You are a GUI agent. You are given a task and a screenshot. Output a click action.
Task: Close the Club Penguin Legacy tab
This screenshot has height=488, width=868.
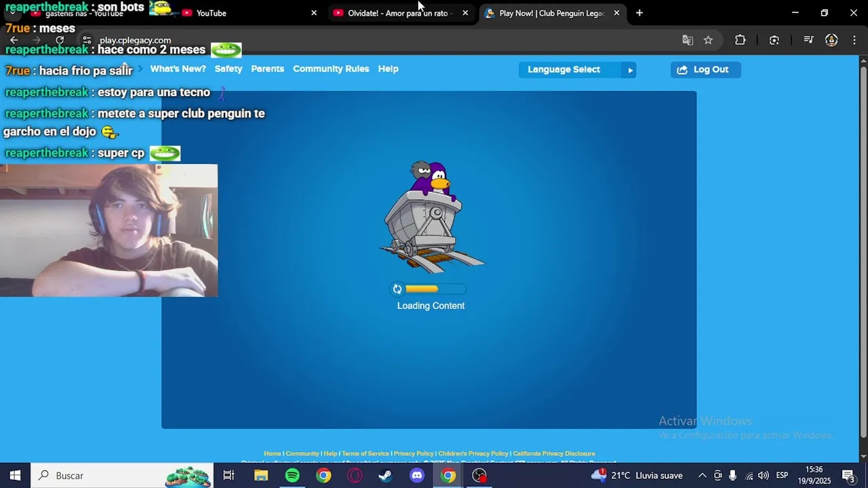point(616,13)
